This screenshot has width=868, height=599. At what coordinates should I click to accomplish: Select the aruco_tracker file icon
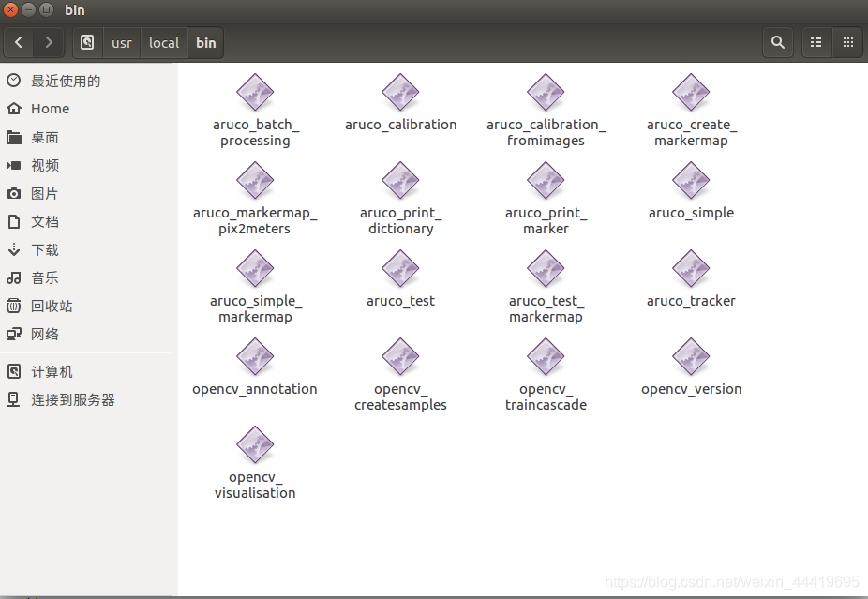(x=691, y=268)
